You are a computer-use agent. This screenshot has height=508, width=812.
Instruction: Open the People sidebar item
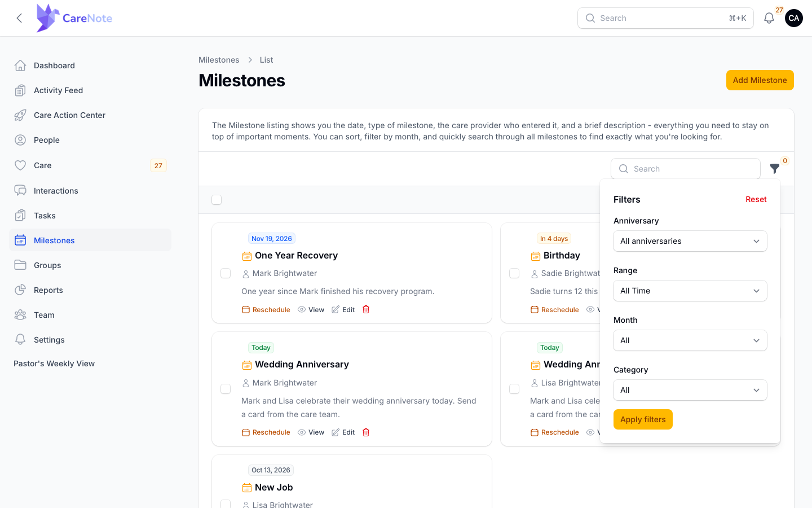tap(90, 140)
